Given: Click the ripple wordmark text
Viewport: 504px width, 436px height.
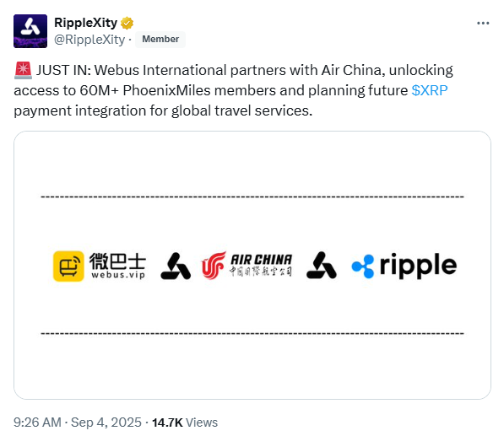Looking at the screenshot, I should (418, 266).
